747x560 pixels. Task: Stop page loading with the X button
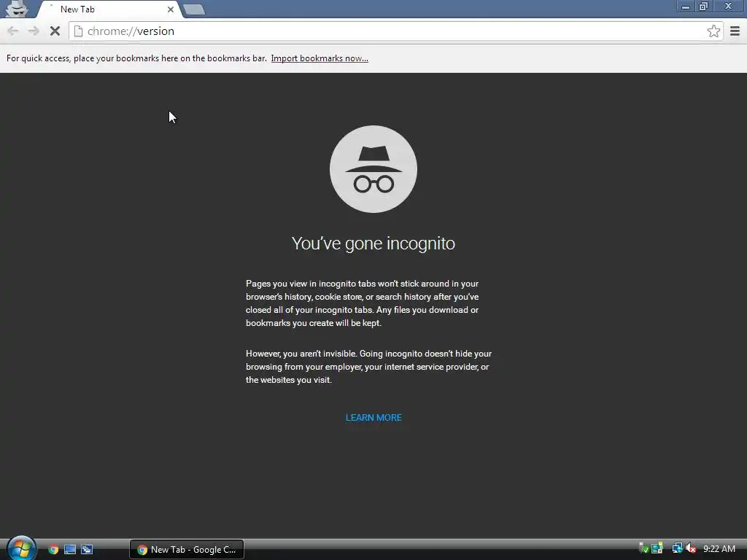(55, 31)
